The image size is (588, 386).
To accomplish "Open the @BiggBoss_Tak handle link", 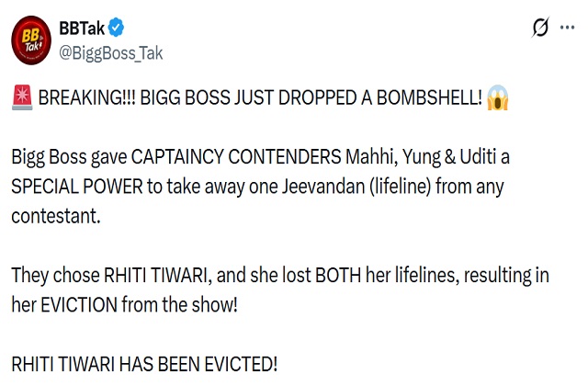I will click(111, 53).
